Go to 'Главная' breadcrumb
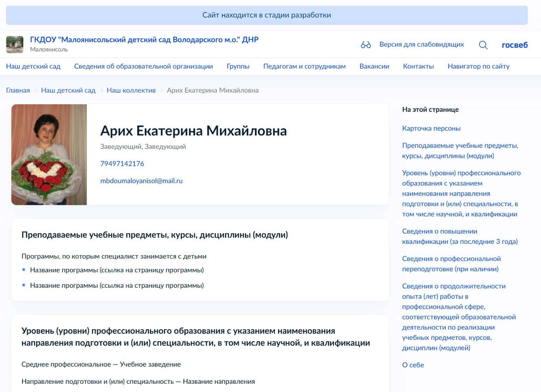 [18, 90]
